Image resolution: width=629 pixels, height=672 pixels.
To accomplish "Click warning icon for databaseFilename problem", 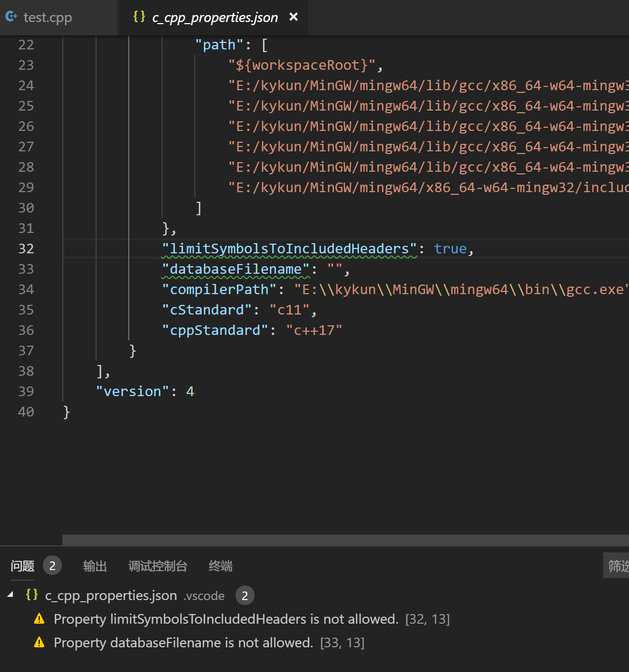I will (39, 642).
